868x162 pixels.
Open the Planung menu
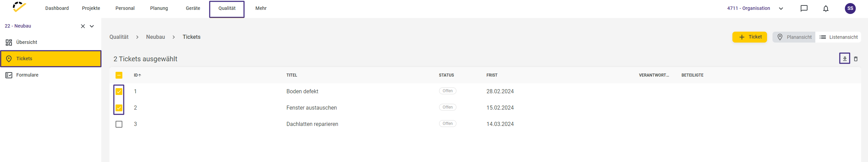tap(159, 8)
